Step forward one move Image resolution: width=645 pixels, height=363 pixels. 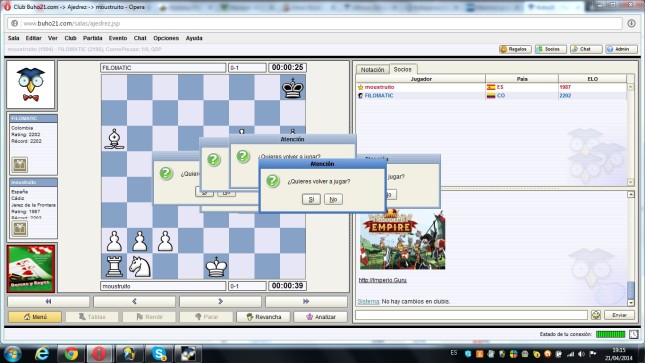[220, 301]
